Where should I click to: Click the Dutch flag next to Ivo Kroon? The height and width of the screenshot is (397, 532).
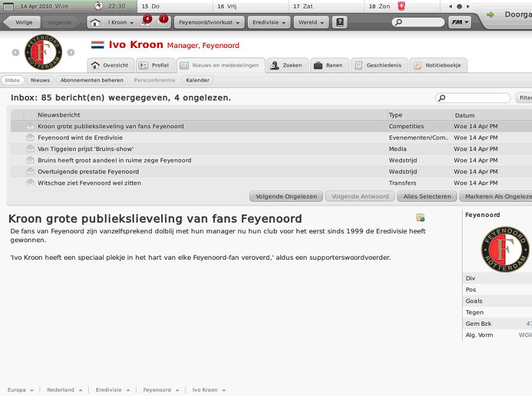[x=98, y=45]
